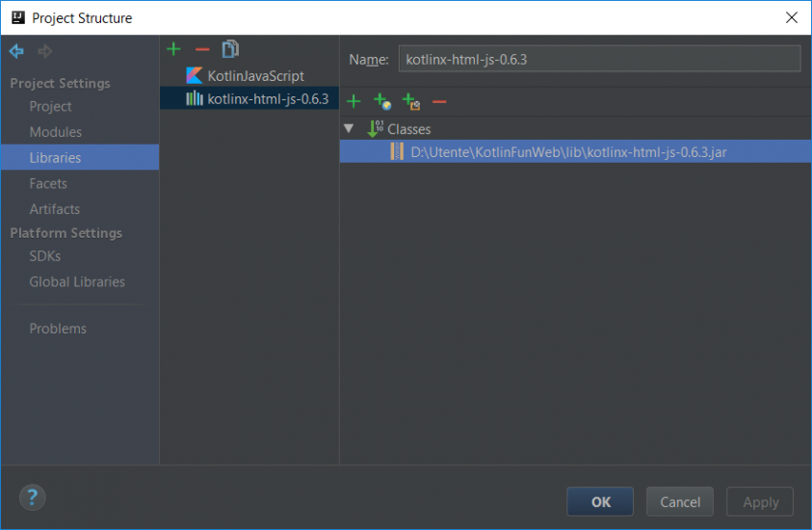Copy the selected library

click(230, 49)
